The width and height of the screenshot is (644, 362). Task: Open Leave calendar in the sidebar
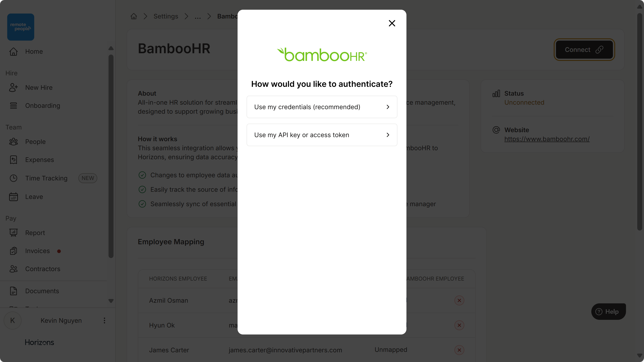(x=34, y=197)
